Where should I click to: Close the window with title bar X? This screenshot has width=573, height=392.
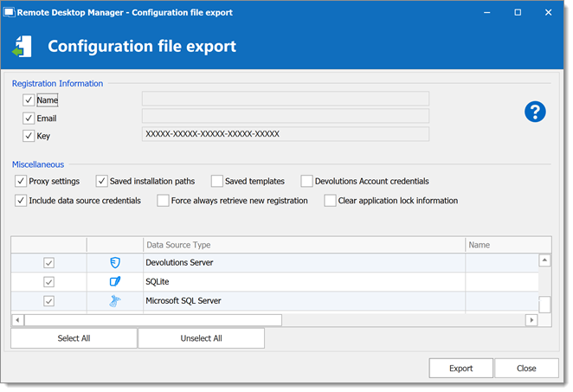click(x=548, y=12)
